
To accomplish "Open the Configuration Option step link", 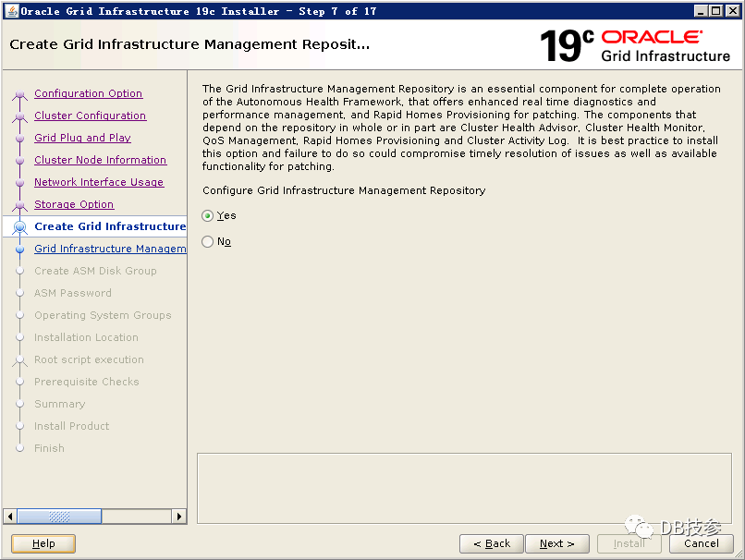I will tap(88, 93).
